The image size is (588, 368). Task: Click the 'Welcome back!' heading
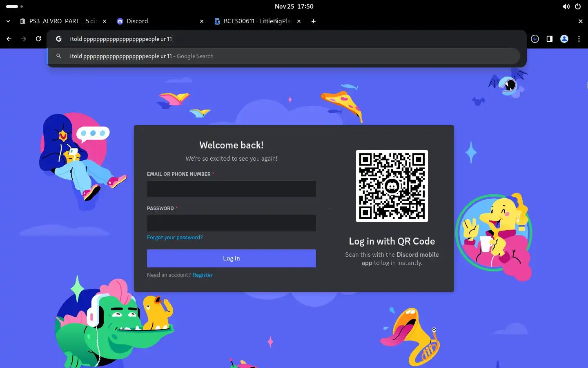[x=232, y=145]
